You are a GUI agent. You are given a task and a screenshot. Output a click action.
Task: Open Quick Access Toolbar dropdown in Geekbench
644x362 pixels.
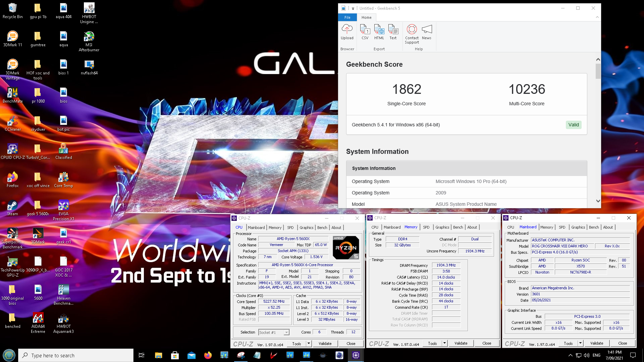pyautogui.click(x=353, y=8)
